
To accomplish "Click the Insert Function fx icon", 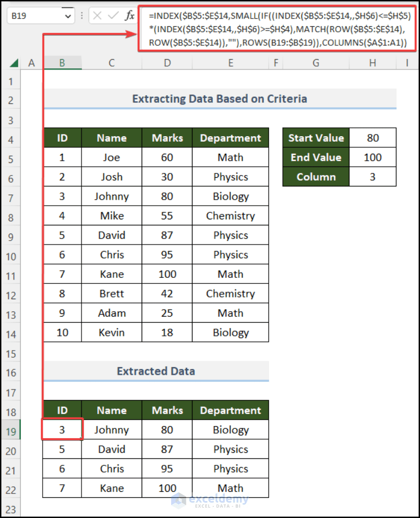I will [x=130, y=15].
